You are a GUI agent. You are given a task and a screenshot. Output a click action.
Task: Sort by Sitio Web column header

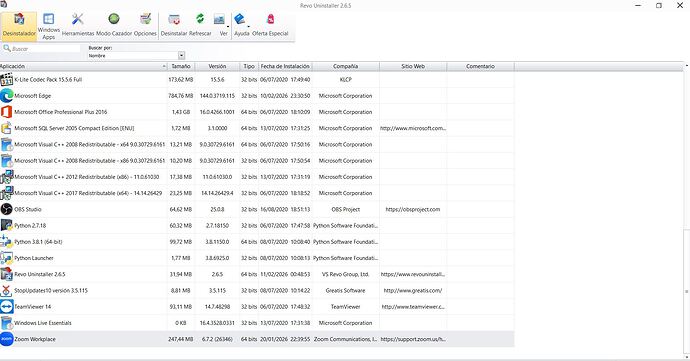413,66
